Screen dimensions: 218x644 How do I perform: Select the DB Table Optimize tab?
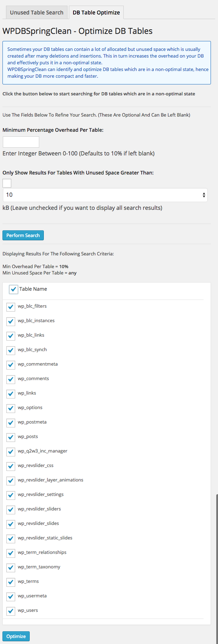pyautogui.click(x=96, y=13)
